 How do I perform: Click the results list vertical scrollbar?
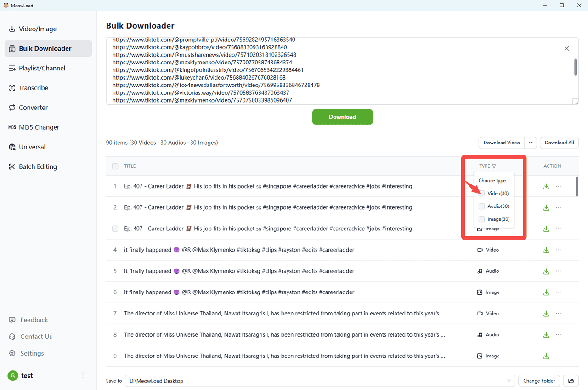coord(577,187)
